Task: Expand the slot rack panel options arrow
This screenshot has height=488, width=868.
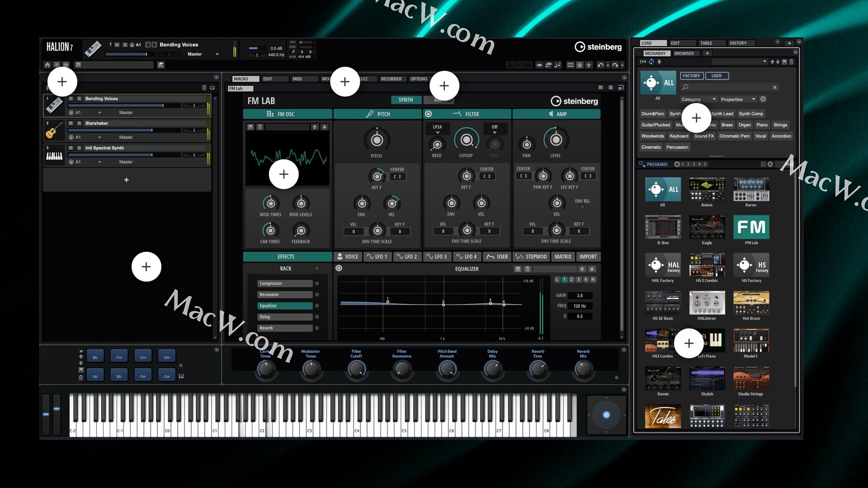Action: [x=217, y=77]
